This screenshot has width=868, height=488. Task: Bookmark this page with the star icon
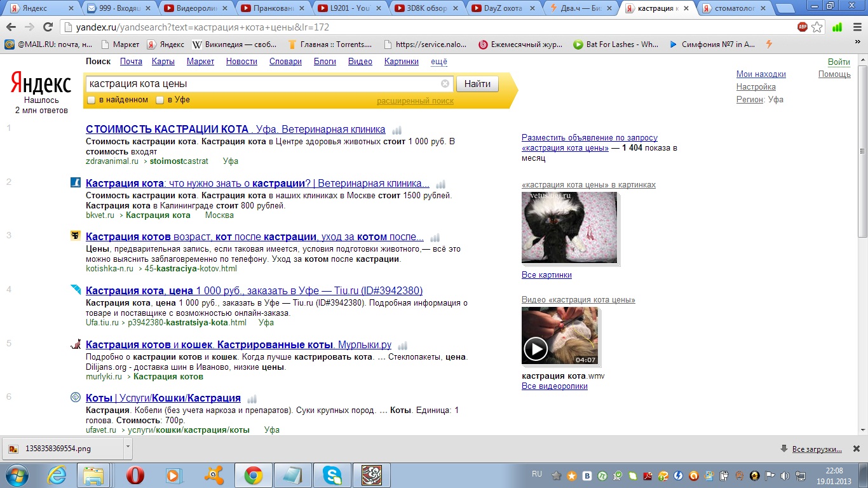tap(817, 27)
